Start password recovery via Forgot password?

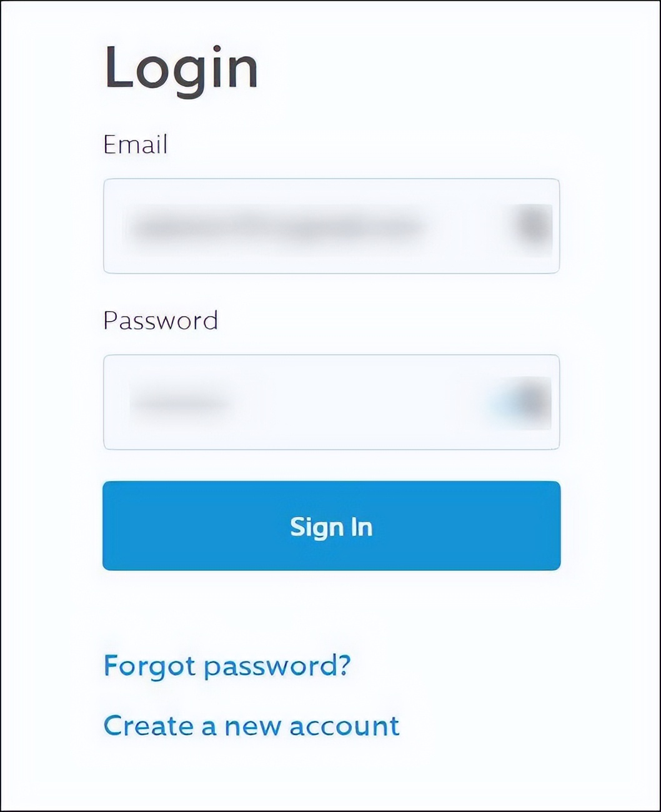coord(227,666)
